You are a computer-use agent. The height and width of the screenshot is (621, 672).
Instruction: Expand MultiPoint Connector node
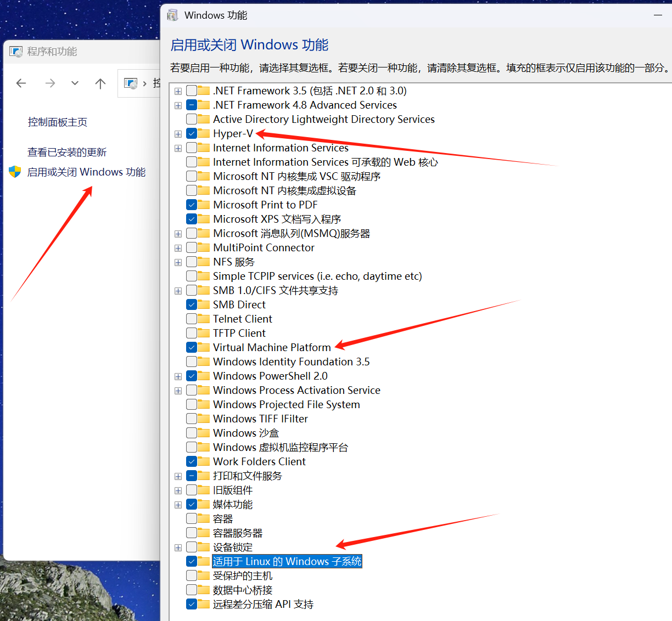tap(178, 248)
